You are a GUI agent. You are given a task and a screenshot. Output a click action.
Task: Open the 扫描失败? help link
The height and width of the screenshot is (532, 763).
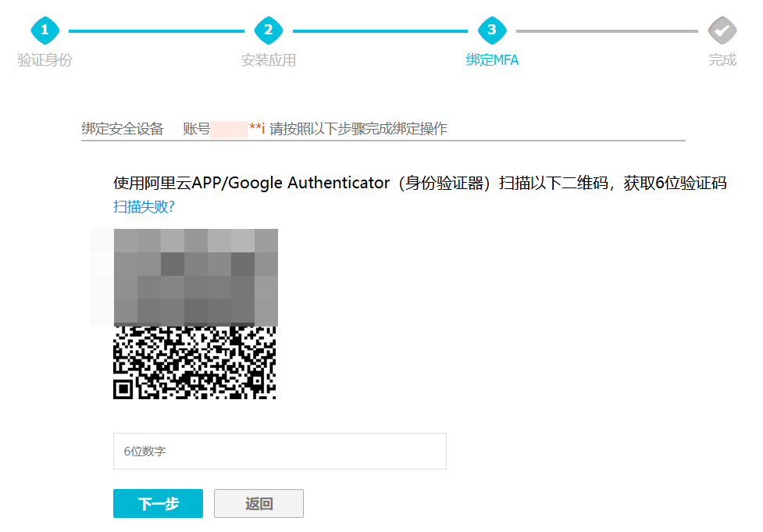pos(144,206)
